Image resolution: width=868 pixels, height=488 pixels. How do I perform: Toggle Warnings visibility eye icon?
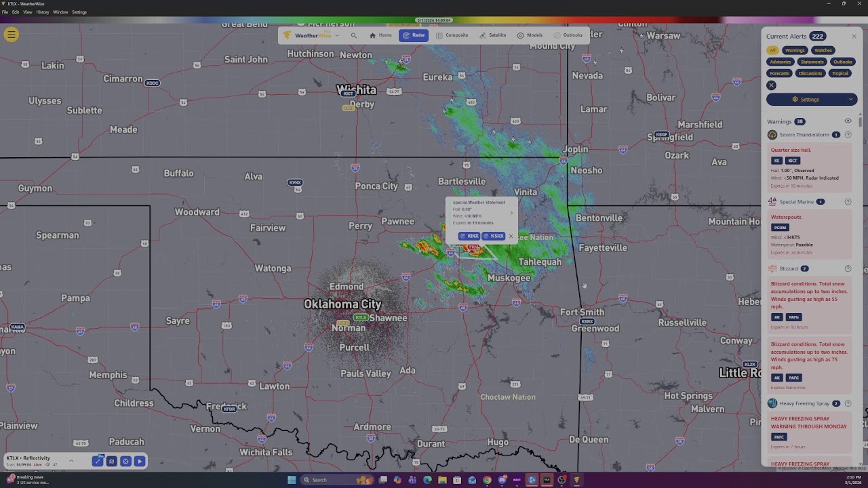848,121
